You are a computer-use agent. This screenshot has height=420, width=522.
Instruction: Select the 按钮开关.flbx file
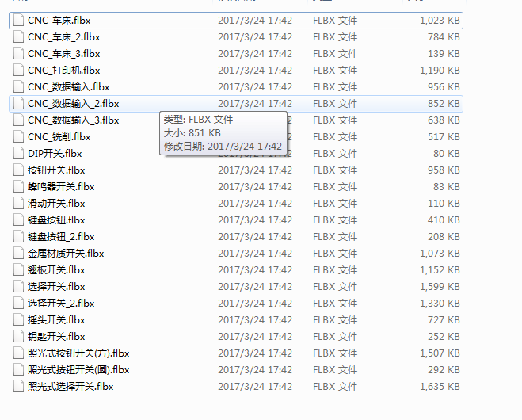click(56, 170)
